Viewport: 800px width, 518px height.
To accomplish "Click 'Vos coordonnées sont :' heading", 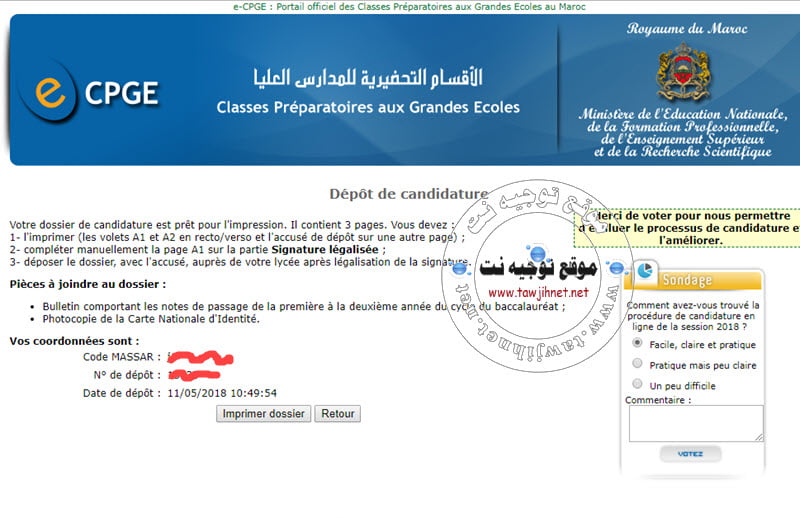I will tap(74, 341).
